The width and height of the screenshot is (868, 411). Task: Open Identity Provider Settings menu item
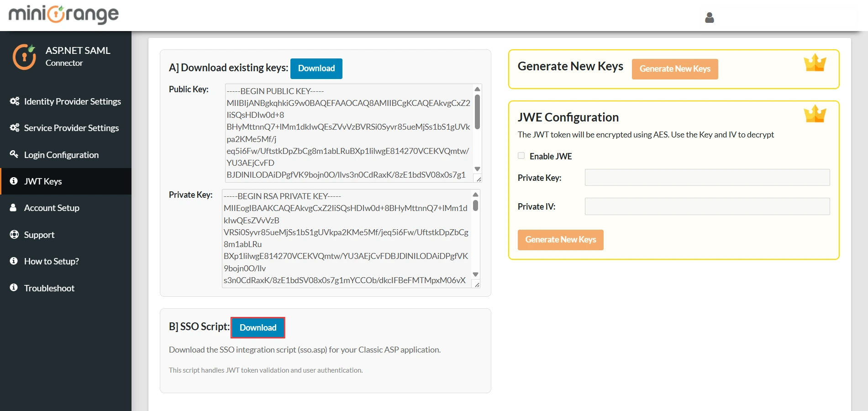click(x=66, y=101)
